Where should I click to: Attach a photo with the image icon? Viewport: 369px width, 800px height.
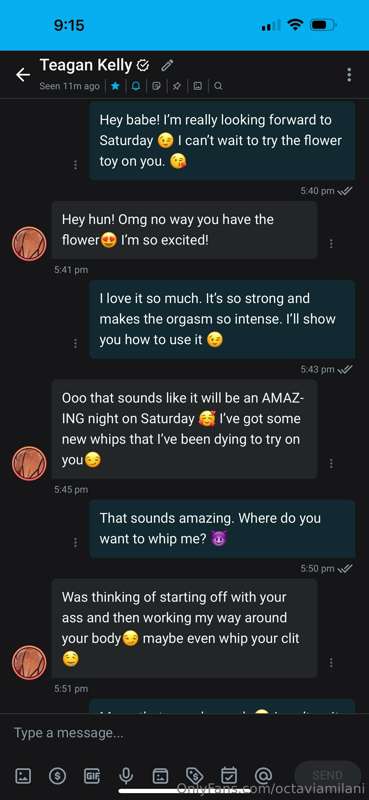[x=22, y=776]
